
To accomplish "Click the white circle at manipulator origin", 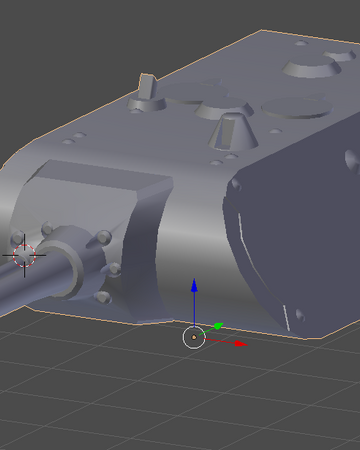I will [194, 337].
